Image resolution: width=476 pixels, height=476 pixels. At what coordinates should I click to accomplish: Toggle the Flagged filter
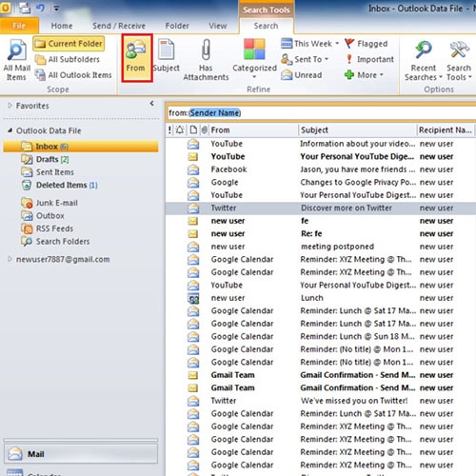366,44
